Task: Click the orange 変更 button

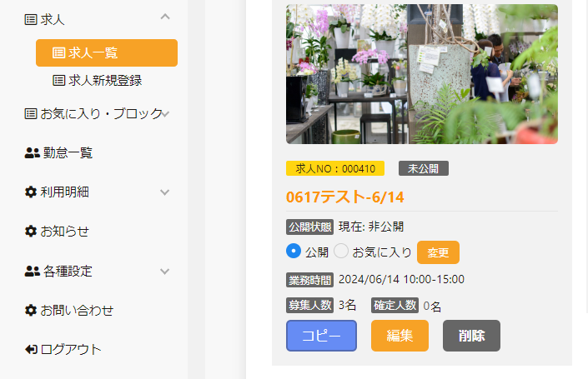Action: (438, 252)
